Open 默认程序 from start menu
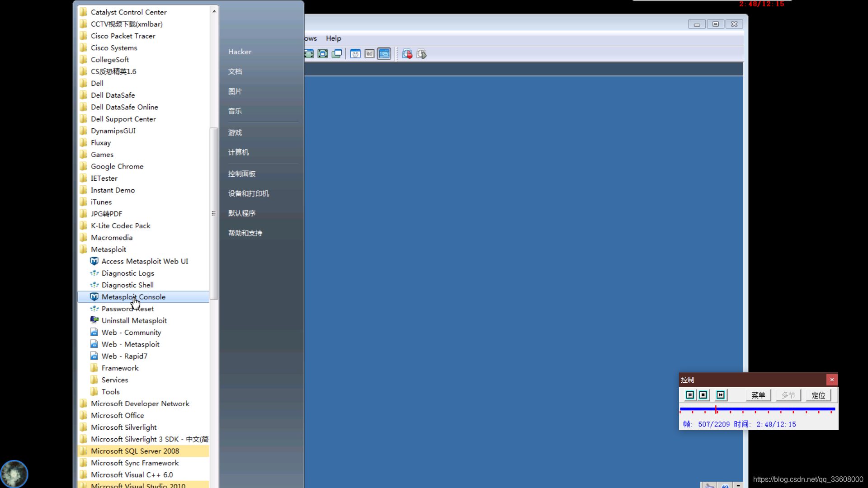The height and width of the screenshot is (488, 868). pyautogui.click(x=242, y=213)
